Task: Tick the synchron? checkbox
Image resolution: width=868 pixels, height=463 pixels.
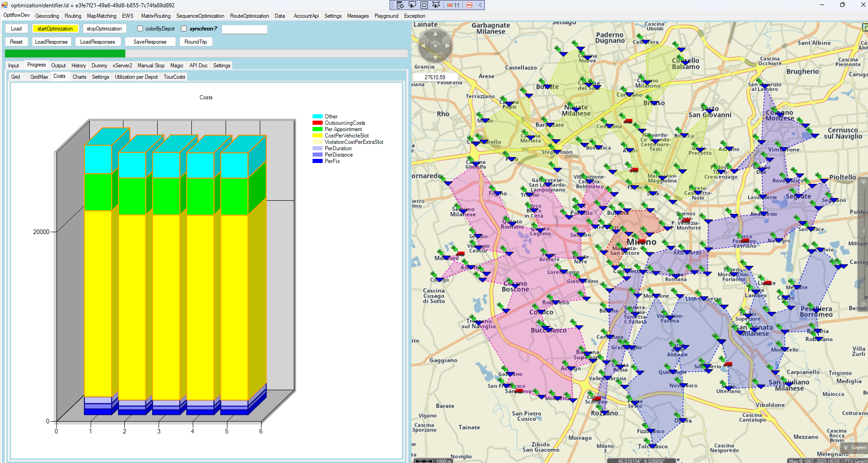Action: pyautogui.click(x=184, y=29)
